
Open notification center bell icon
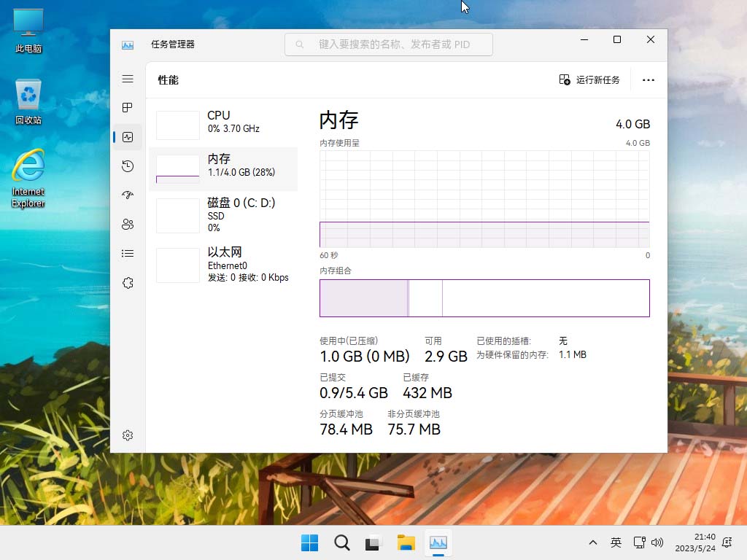click(727, 542)
